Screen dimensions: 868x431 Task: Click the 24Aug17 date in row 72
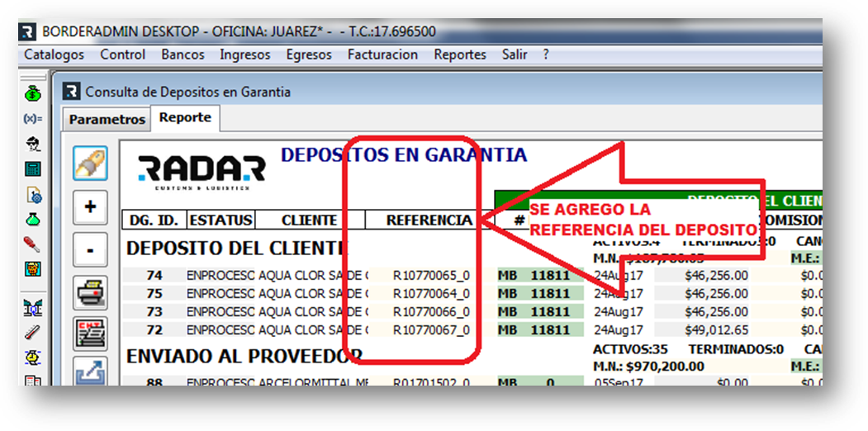[619, 330]
